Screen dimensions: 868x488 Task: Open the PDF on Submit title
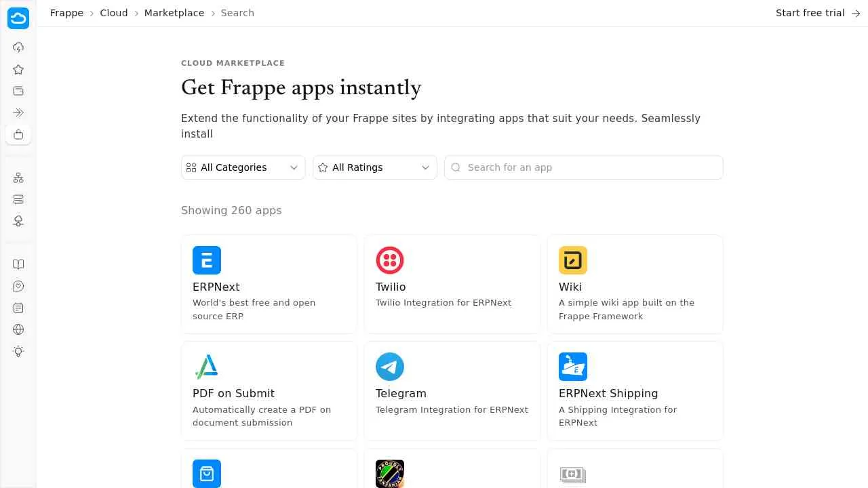[x=233, y=393]
